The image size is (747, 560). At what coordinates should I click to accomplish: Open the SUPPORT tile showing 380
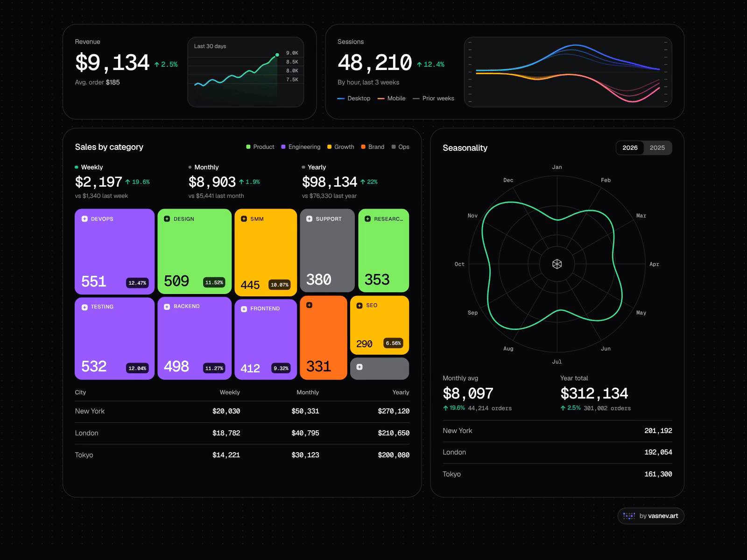327,251
